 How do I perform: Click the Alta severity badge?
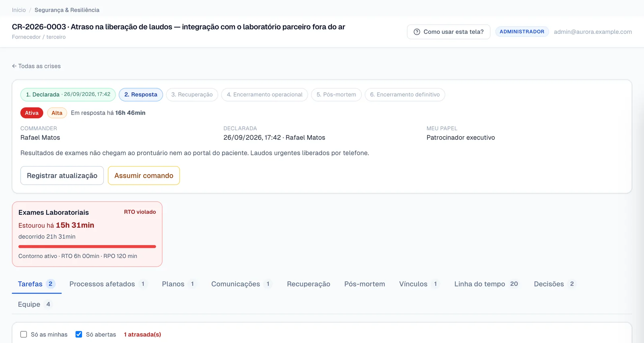pos(57,113)
